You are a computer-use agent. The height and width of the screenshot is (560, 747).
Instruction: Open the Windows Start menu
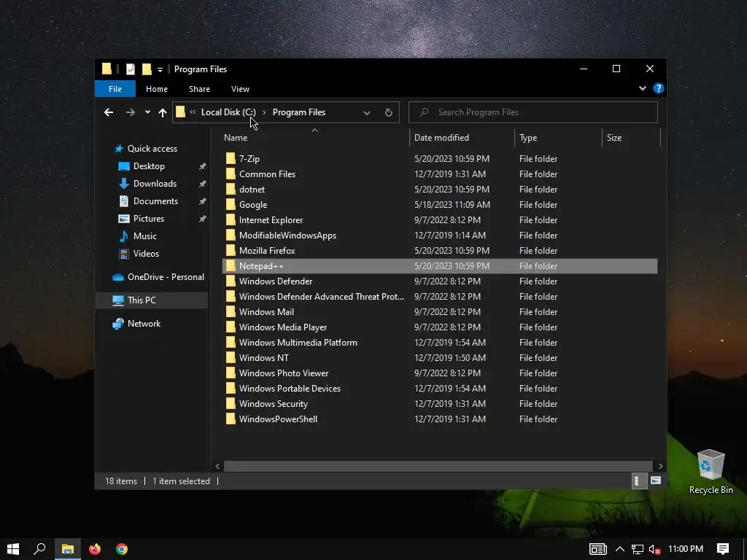click(13, 549)
